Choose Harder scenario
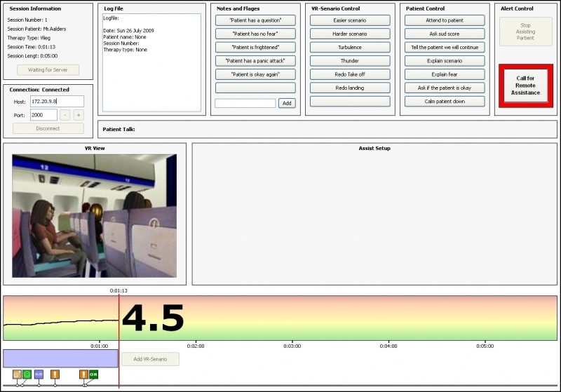Image resolution: width=561 pixels, height=392 pixels. pyautogui.click(x=350, y=34)
